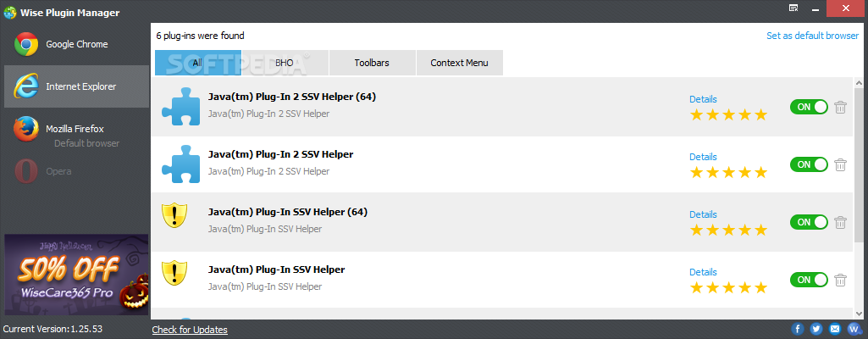Turn off Java(tm) Plug-In 2 SSV Helper switch
868x339 pixels.
point(809,164)
